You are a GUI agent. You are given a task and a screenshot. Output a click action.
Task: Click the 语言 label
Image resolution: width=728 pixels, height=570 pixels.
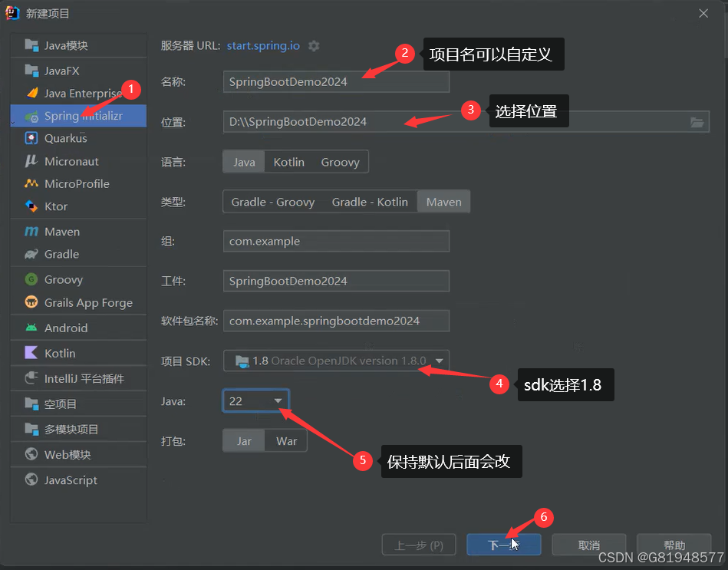(x=173, y=162)
